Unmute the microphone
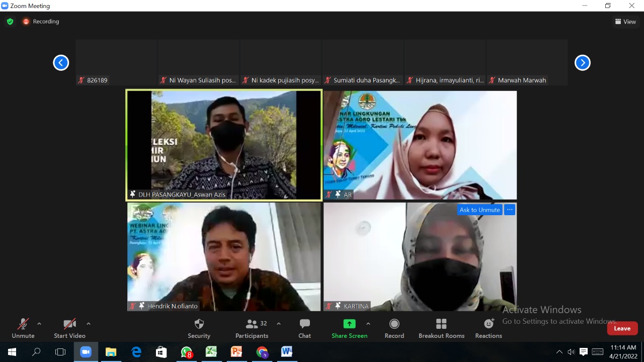 (23, 328)
